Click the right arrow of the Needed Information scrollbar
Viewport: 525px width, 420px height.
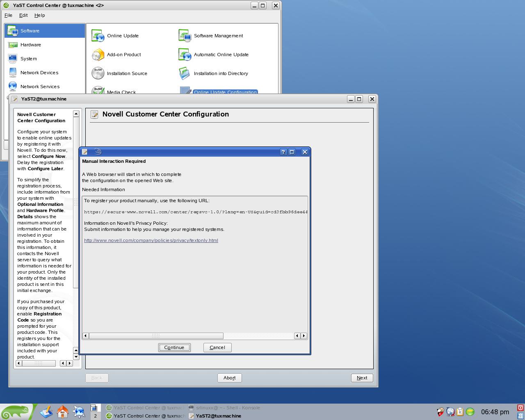click(x=304, y=336)
